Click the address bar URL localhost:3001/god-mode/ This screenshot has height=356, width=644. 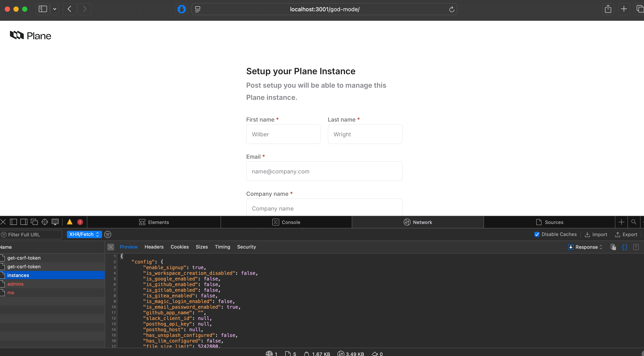(325, 9)
